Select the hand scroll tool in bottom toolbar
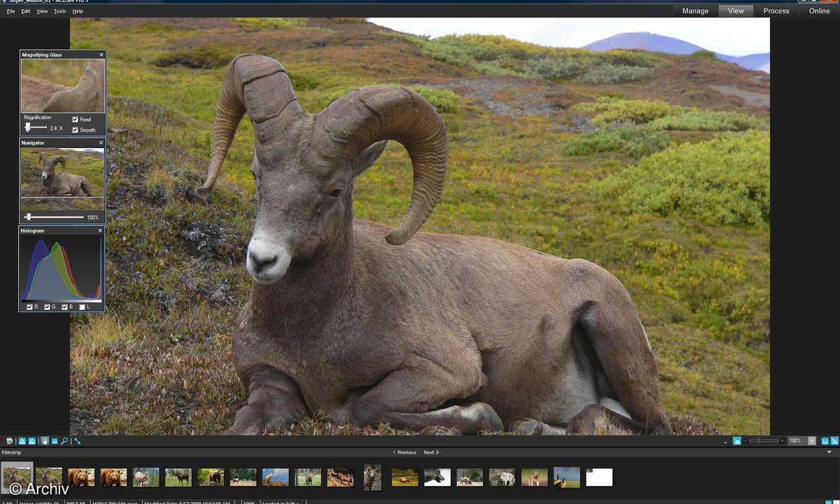Image resolution: width=840 pixels, height=504 pixels. coord(45,441)
